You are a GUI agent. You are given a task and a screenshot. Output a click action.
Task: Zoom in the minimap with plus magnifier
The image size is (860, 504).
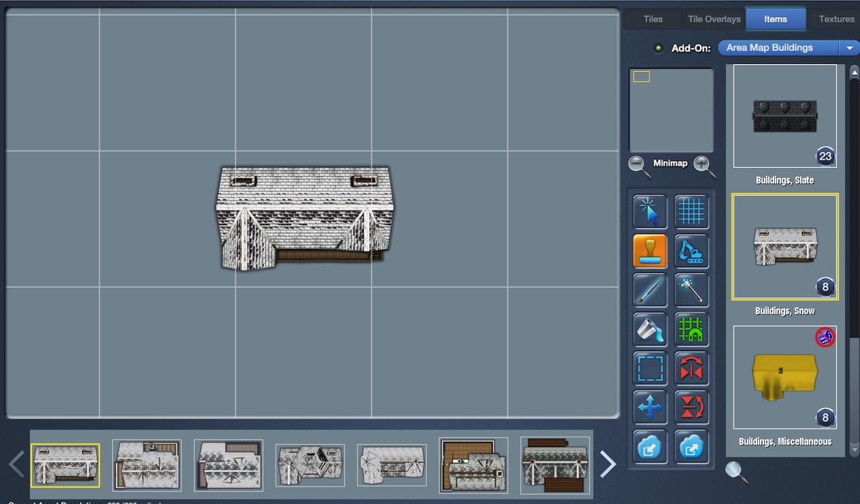(704, 166)
